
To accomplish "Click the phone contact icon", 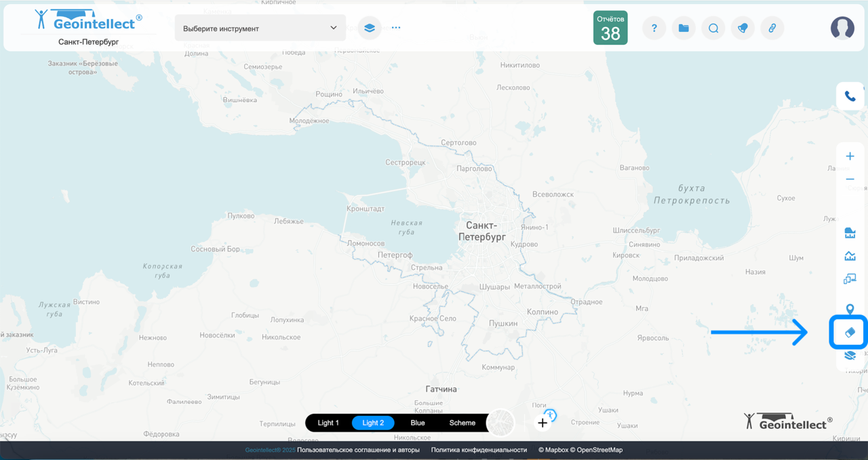I will [x=850, y=96].
